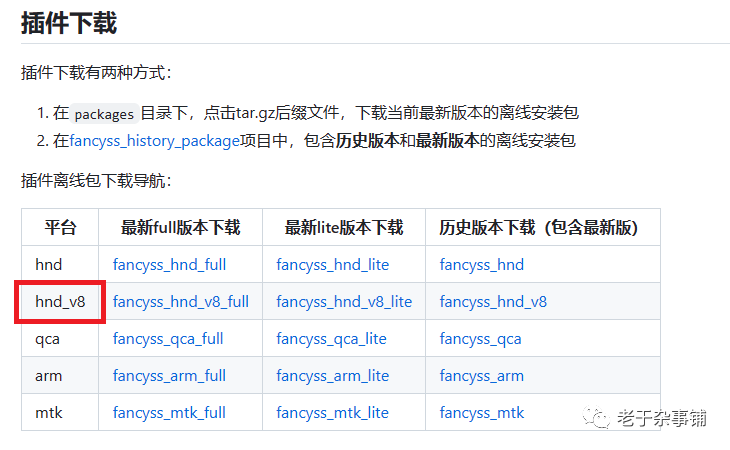This screenshot has height=450, width=730.
Task: Select the mtk platform cell
Action: [x=60, y=412]
